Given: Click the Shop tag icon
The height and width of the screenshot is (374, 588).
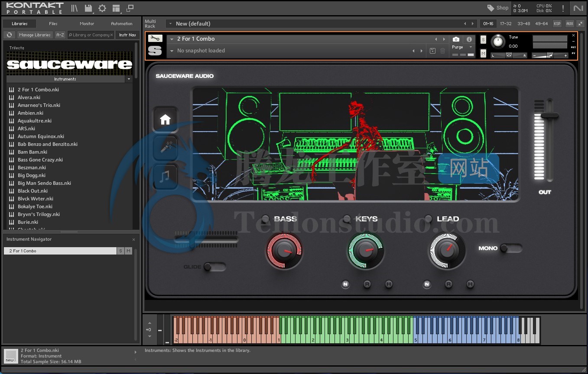Looking at the screenshot, I should 491,8.
